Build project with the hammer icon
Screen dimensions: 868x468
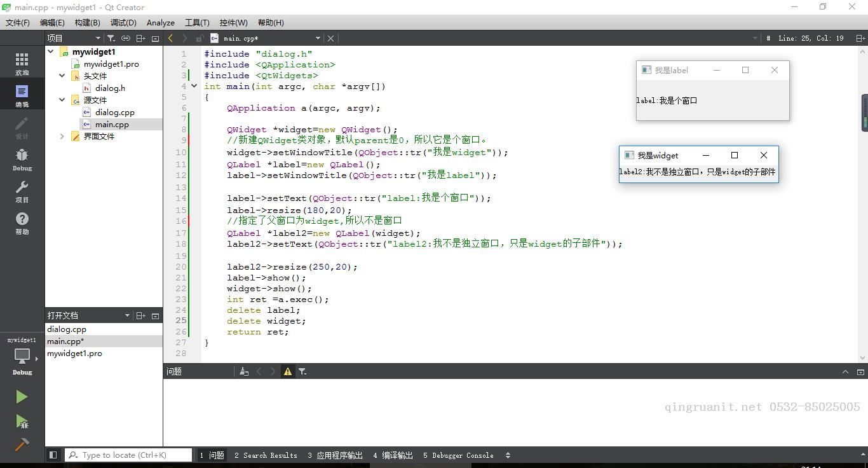pyautogui.click(x=22, y=444)
